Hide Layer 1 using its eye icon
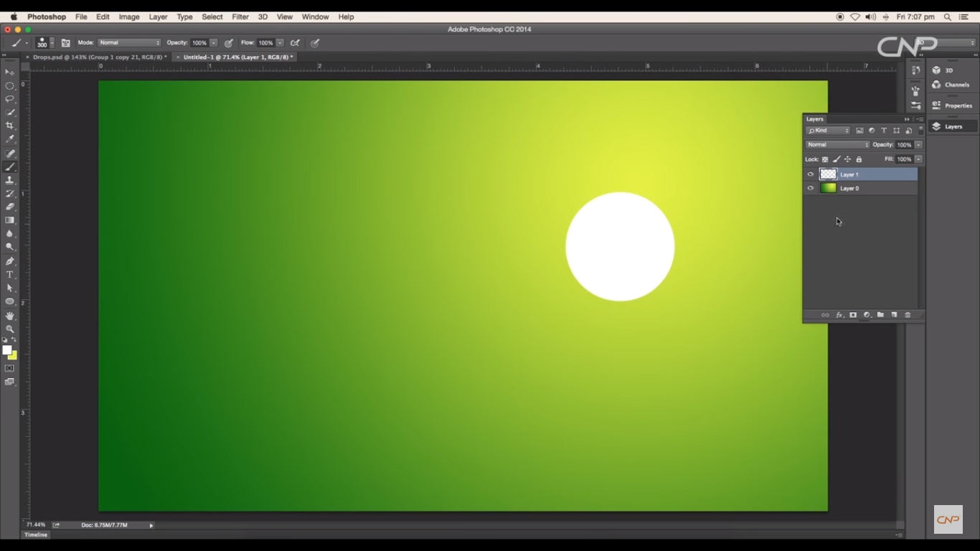This screenshot has width=980, height=551. click(x=811, y=174)
